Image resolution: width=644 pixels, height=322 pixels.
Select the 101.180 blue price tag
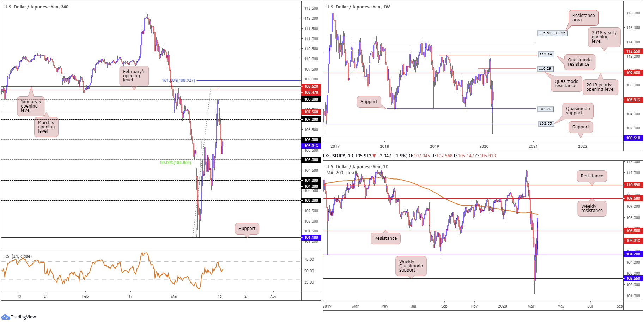pyautogui.click(x=311, y=237)
